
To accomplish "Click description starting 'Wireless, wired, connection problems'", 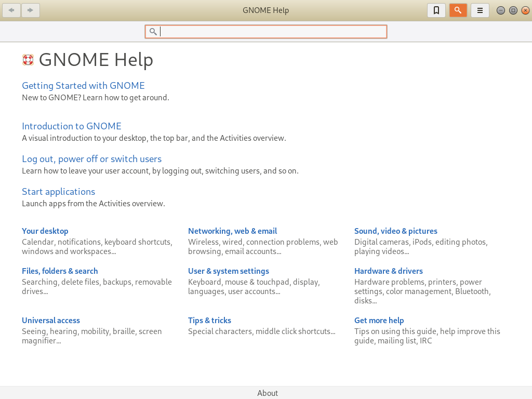I will (263, 247).
